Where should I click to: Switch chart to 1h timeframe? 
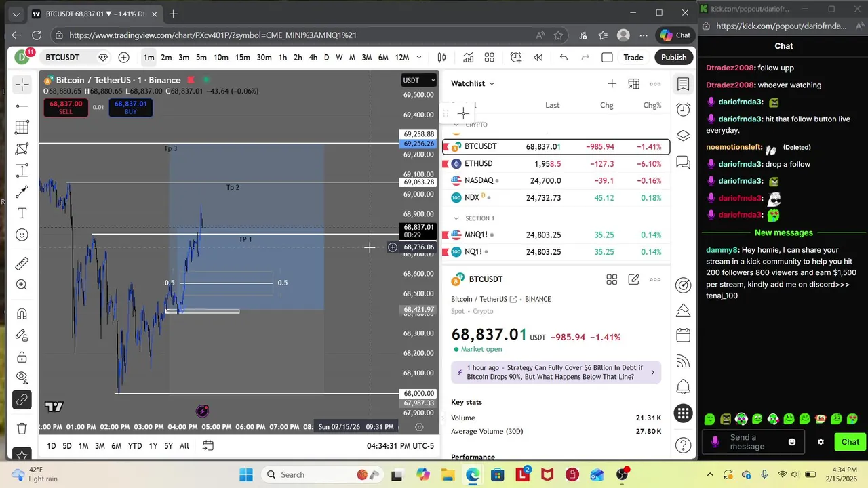tap(283, 58)
